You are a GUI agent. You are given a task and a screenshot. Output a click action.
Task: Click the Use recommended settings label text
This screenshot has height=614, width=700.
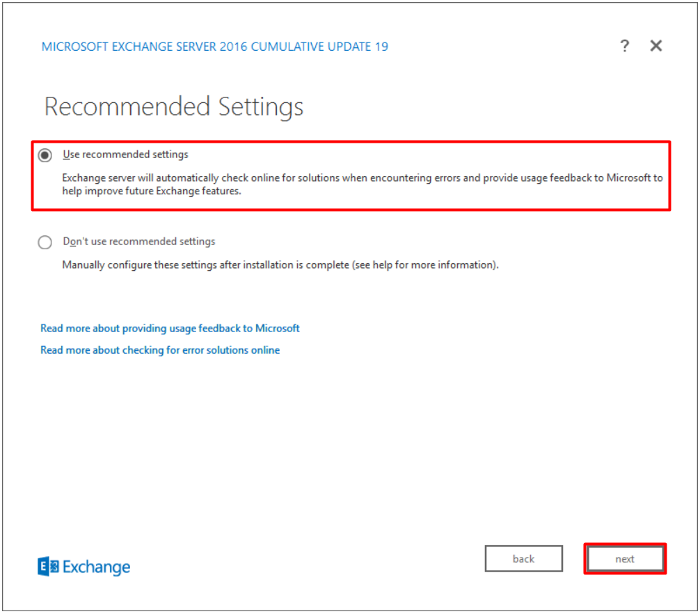125,155
